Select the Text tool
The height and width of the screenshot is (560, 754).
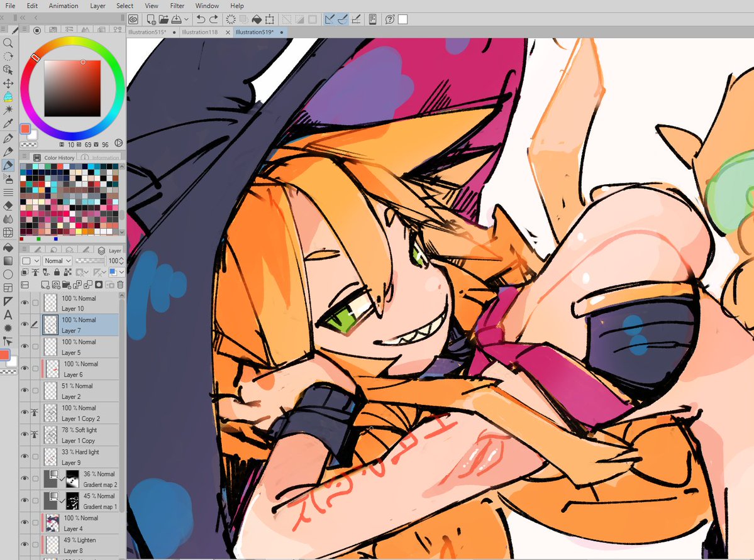click(x=8, y=315)
